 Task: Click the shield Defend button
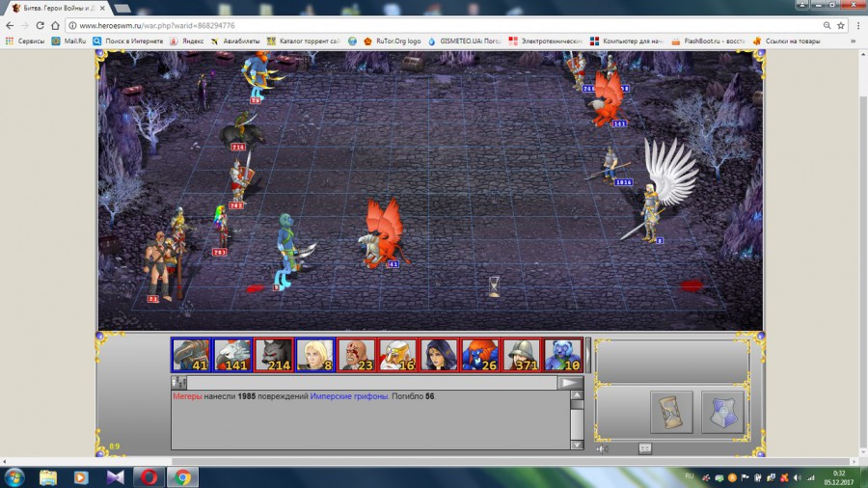pos(722,412)
